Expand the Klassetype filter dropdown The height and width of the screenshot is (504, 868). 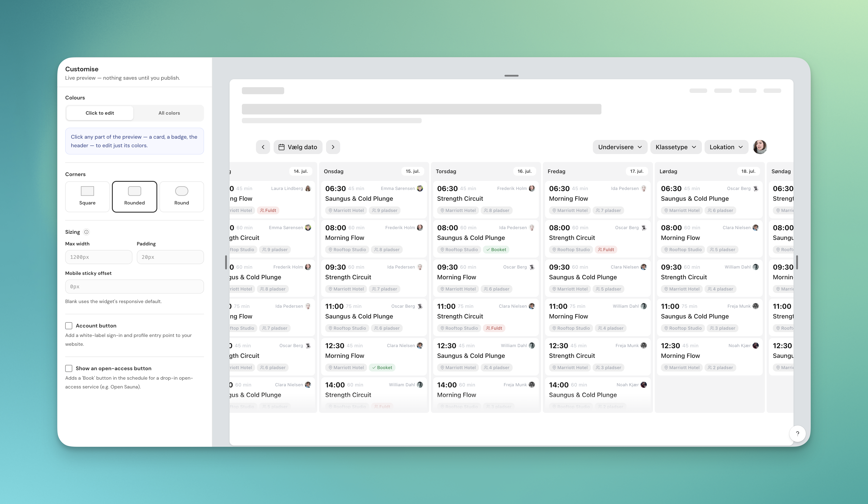pos(675,147)
